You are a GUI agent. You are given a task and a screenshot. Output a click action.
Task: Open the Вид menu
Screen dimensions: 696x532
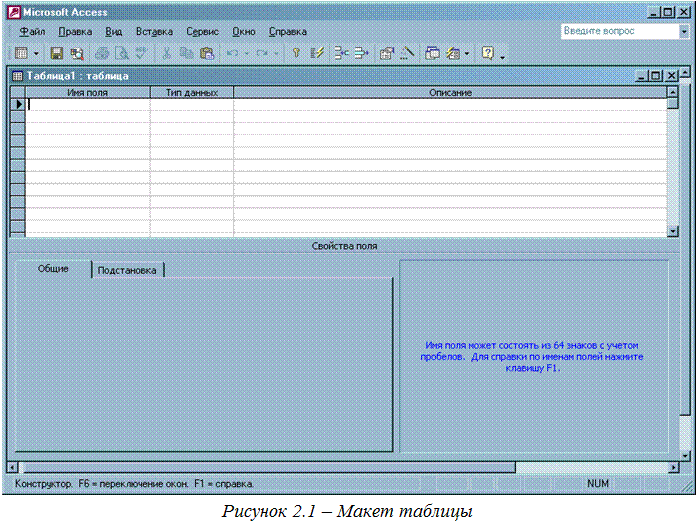pos(114,32)
